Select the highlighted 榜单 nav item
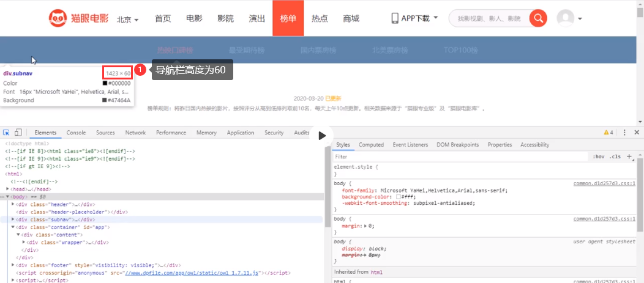Image resolution: width=644 pixels, height=283 pixels. click(288, 18)
